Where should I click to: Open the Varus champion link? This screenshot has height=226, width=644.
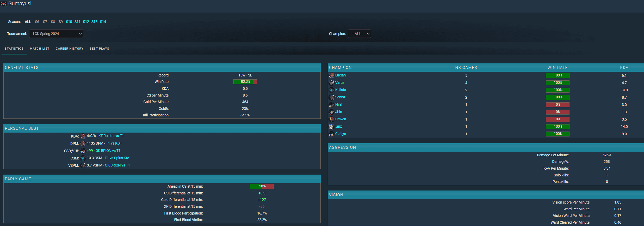click(340, 82)
